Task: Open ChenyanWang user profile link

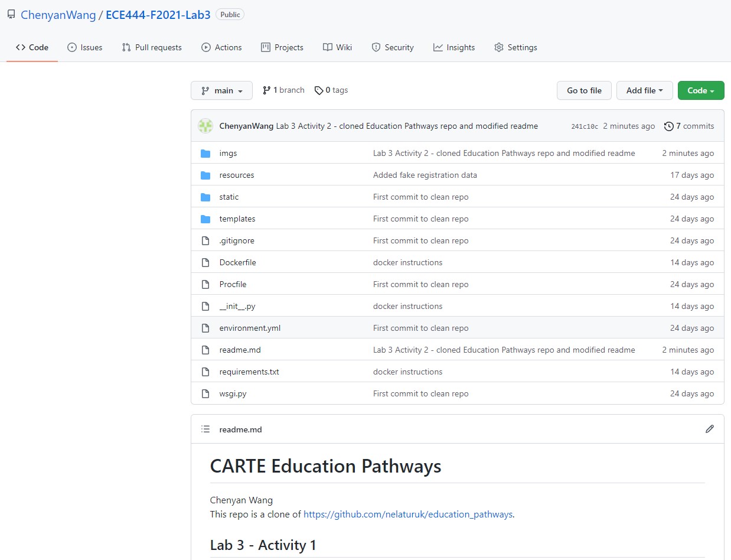Action: [58, 15]
